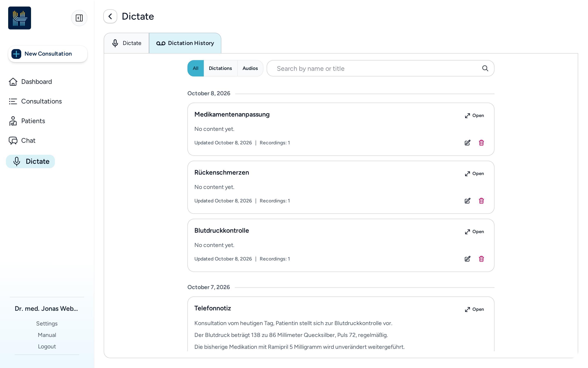Open the Telefonnotiz dictation
The image size is (588, 368).
click(x=474, y=309)
